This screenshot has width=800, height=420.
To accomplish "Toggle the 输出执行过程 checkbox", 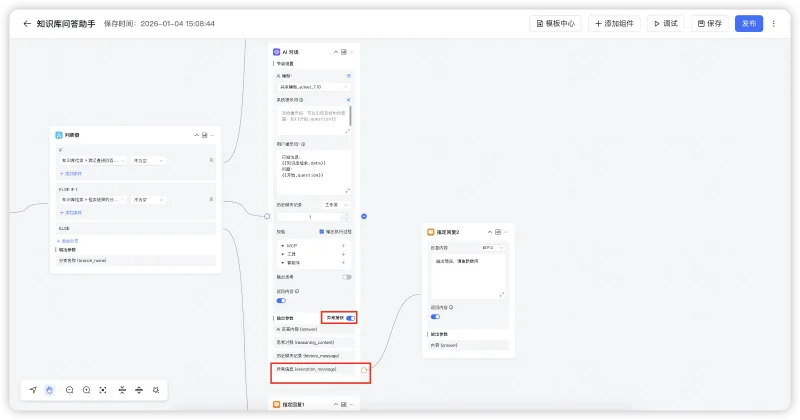I will click(321, 232).
